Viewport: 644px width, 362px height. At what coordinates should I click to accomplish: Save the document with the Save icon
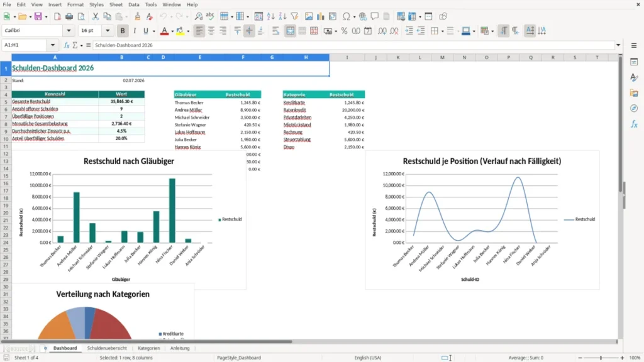[x=38, y=16]
